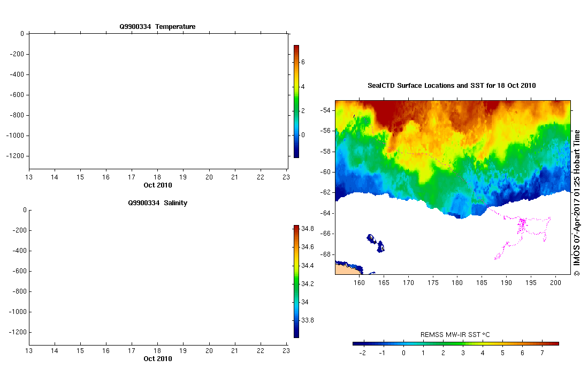
Task: Select the vertical IMOS Hobart Time stamp
Action: [x=577, y=202]
